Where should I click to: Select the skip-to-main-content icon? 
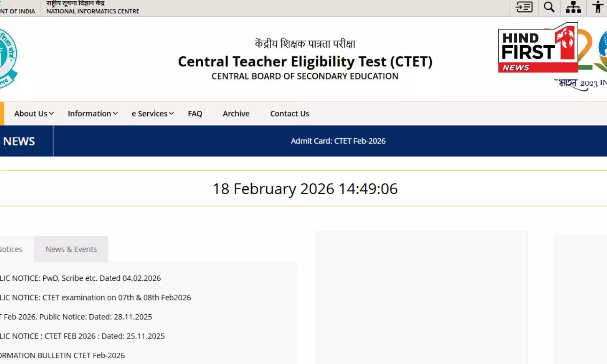click(x=524, y=7)
